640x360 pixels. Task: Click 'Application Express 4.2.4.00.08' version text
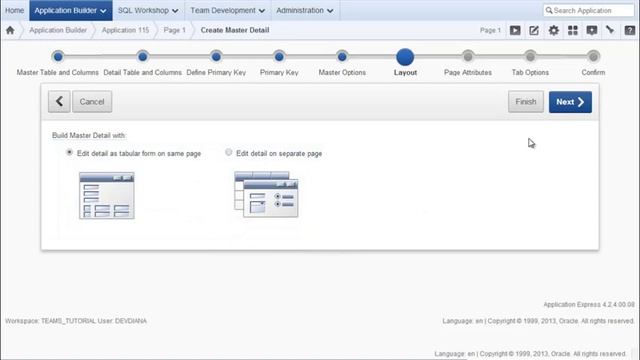coord(589,304)
